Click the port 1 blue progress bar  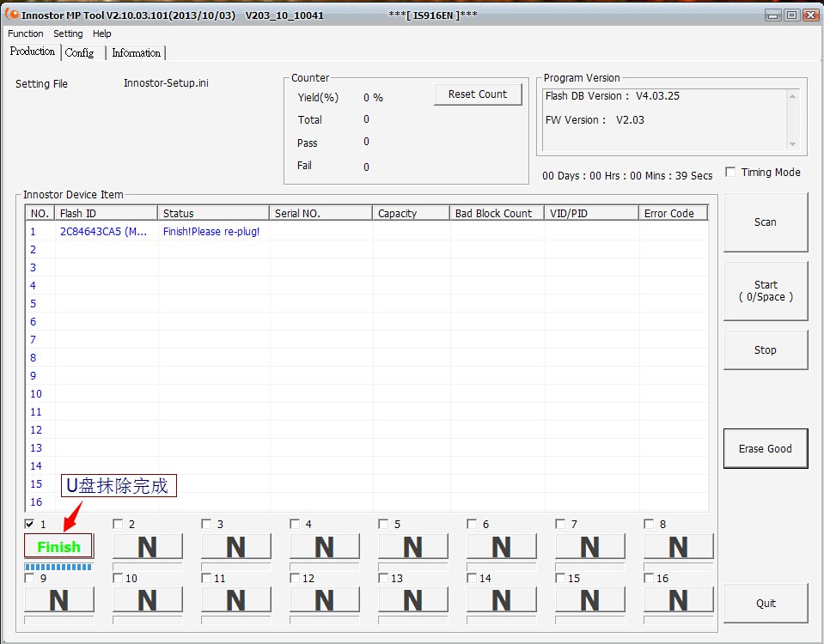pos(58,567)
